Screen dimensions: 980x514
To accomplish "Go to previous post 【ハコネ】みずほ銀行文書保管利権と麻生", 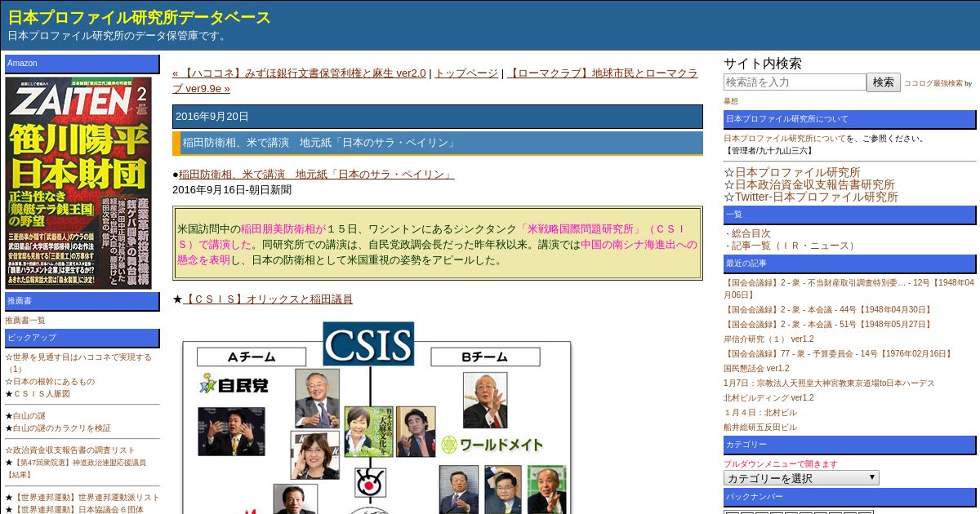I will tap(299, 73).
